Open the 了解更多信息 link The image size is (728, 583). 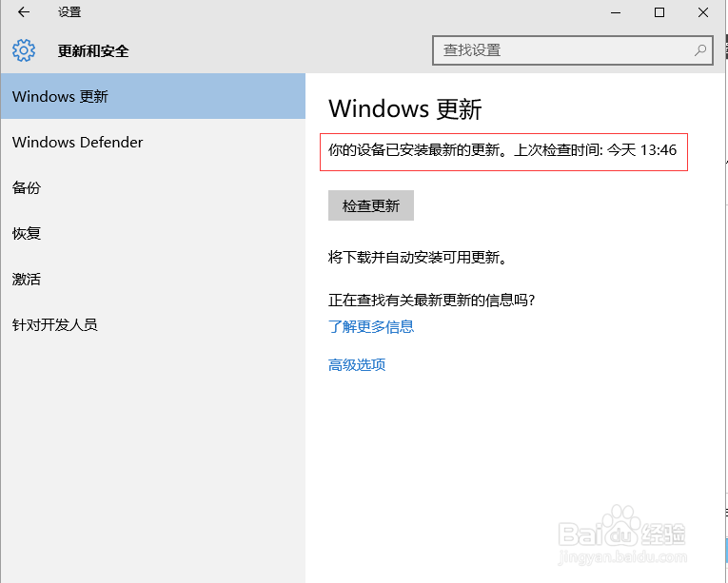coord(370,327)
